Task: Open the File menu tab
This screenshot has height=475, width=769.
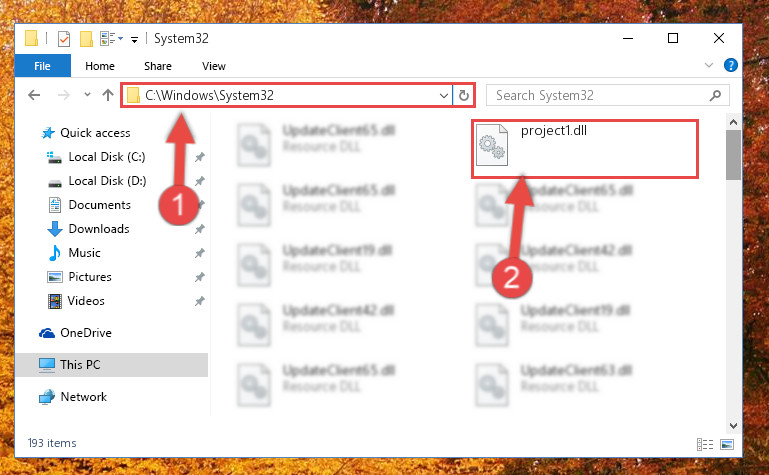Action: (42, 66)
